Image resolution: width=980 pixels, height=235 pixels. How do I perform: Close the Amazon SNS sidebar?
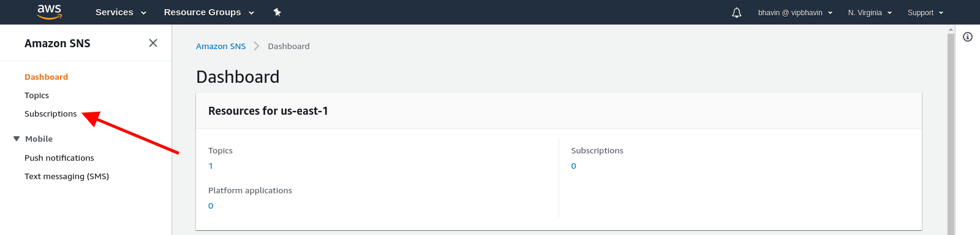(153, 43)
